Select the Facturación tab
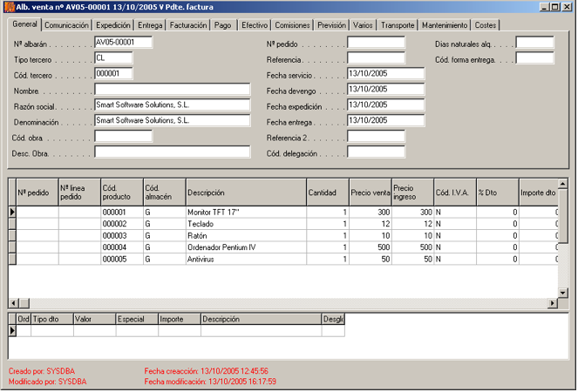This screenshot has width=578, height=392. [187, 25]
